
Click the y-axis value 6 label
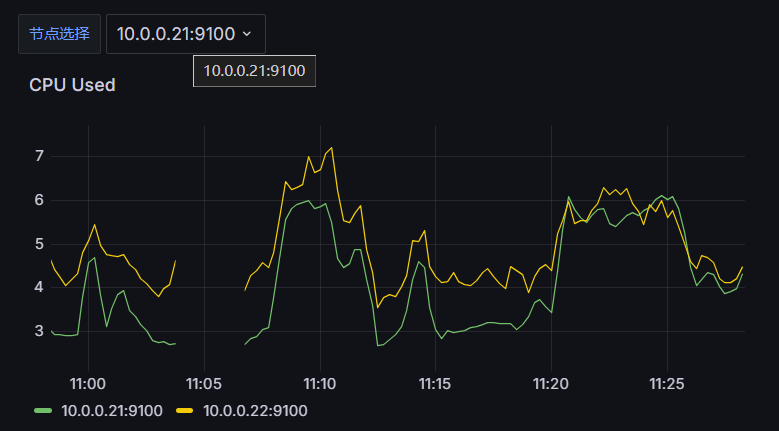click(39, 200)
